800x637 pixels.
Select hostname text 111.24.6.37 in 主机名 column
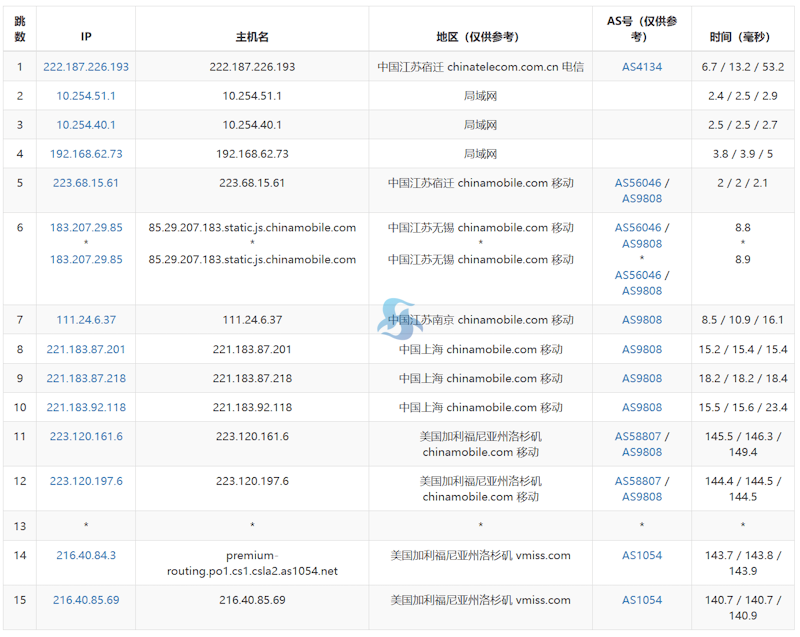click(x=252, y=320)
